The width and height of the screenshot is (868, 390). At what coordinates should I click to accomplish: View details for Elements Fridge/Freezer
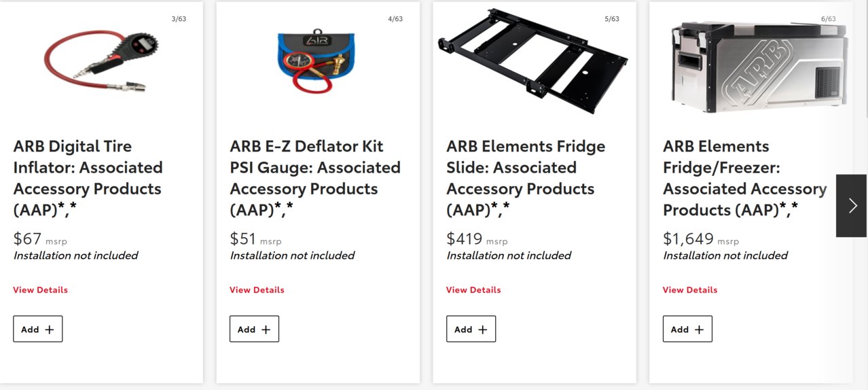pos(690,289)
